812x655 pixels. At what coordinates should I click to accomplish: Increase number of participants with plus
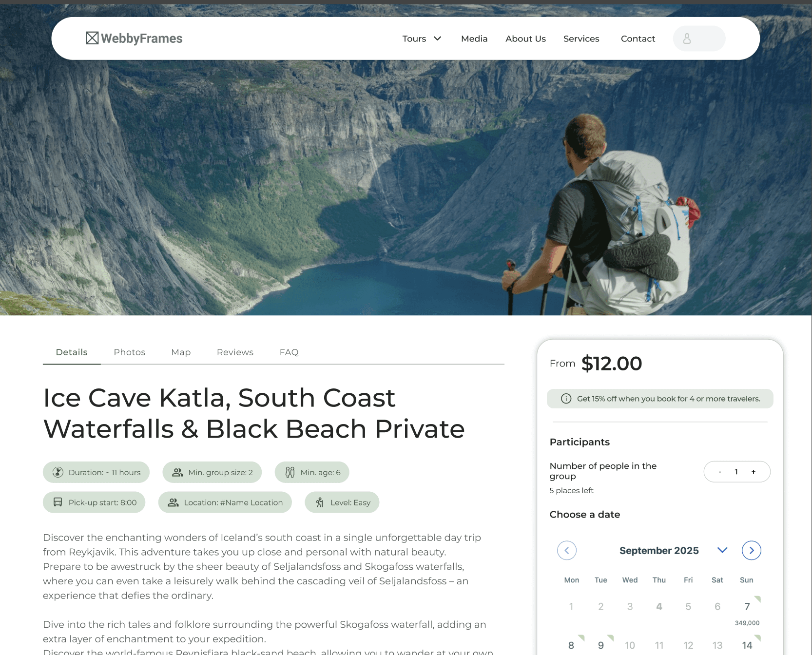(754, 472)
